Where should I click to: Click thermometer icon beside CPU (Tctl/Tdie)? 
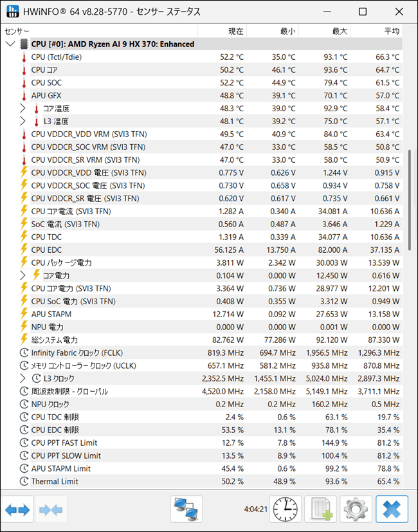[24, 57]
